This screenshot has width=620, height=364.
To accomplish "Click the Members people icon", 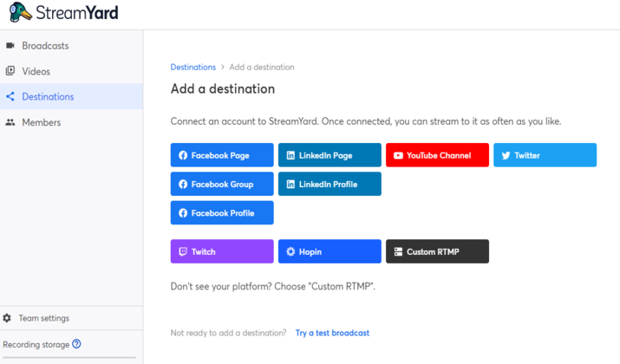I will [x=10, y=122].
